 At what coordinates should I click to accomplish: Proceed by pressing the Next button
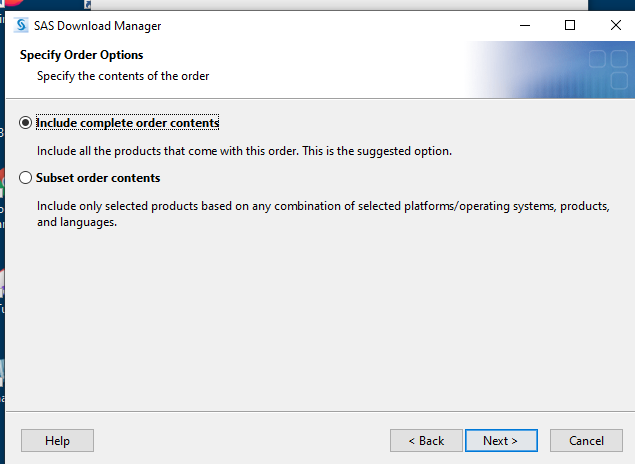click(x=500, y=440)
